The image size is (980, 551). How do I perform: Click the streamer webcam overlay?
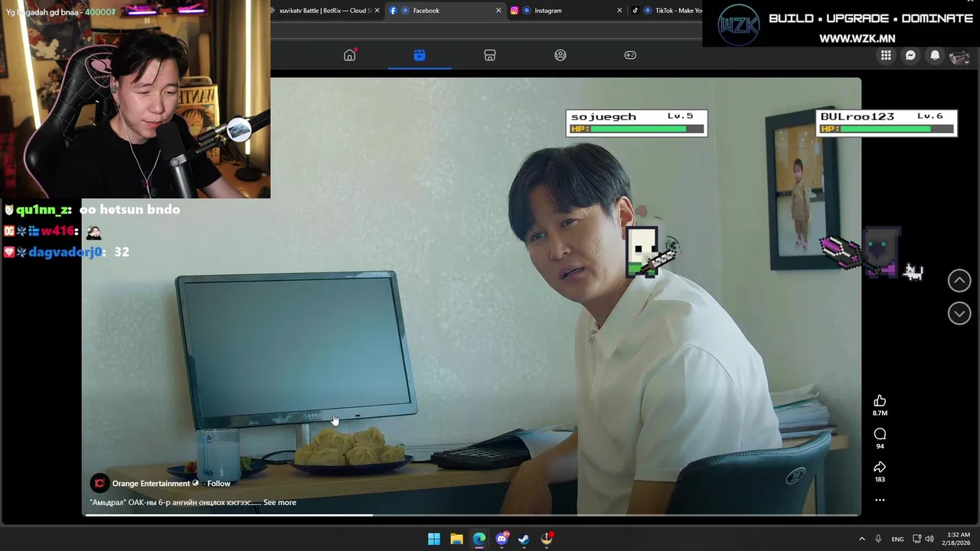pos(135,99)
